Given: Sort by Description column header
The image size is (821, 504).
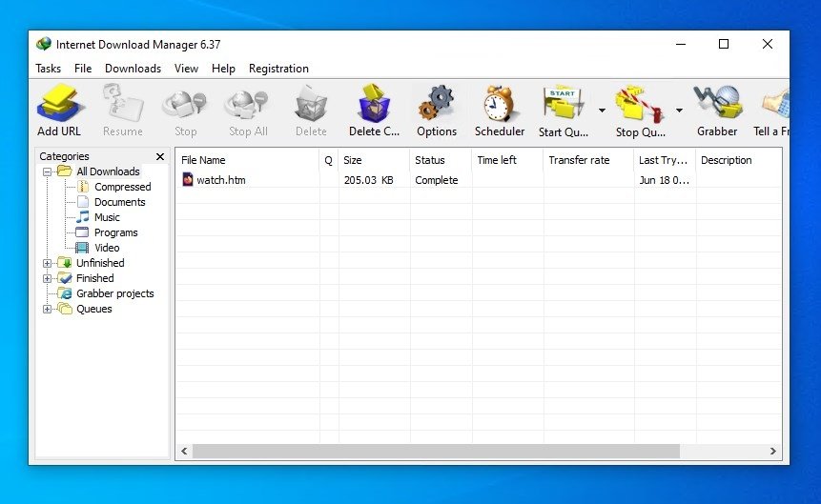Looking at the screenshot, I should tap(739, 160).
